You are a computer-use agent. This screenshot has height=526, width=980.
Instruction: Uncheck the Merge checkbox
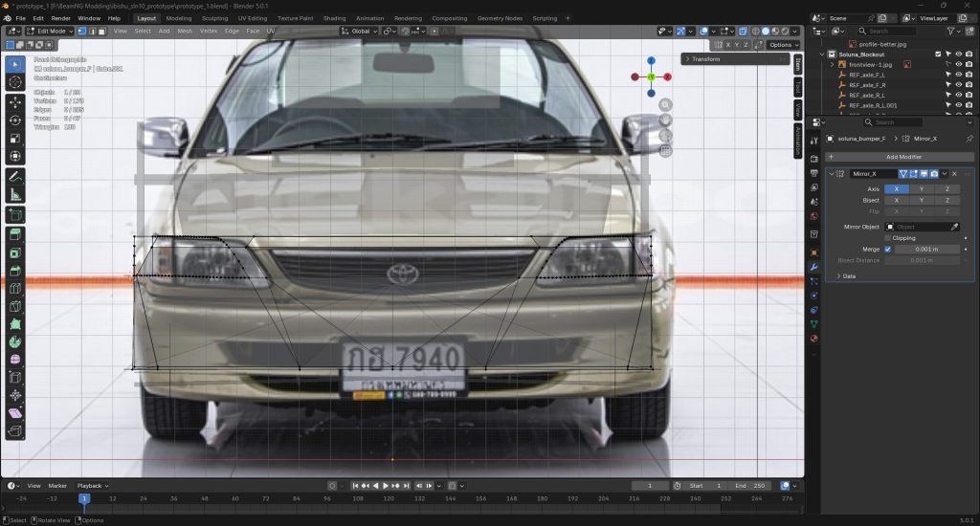point(887,249)
